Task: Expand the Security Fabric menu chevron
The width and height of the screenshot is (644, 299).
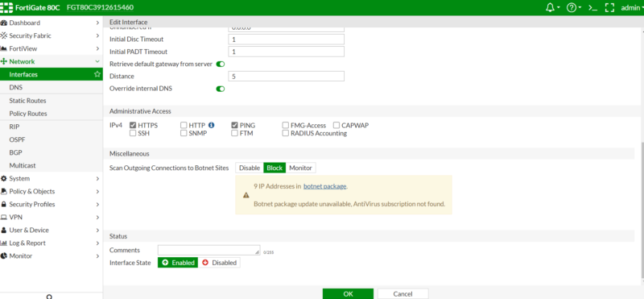Action: 97,35
